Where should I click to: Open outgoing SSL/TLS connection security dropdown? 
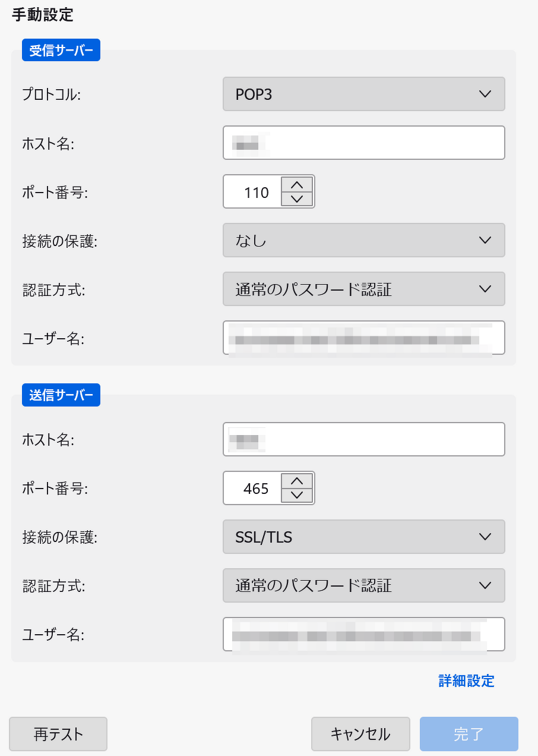point(363,537)
